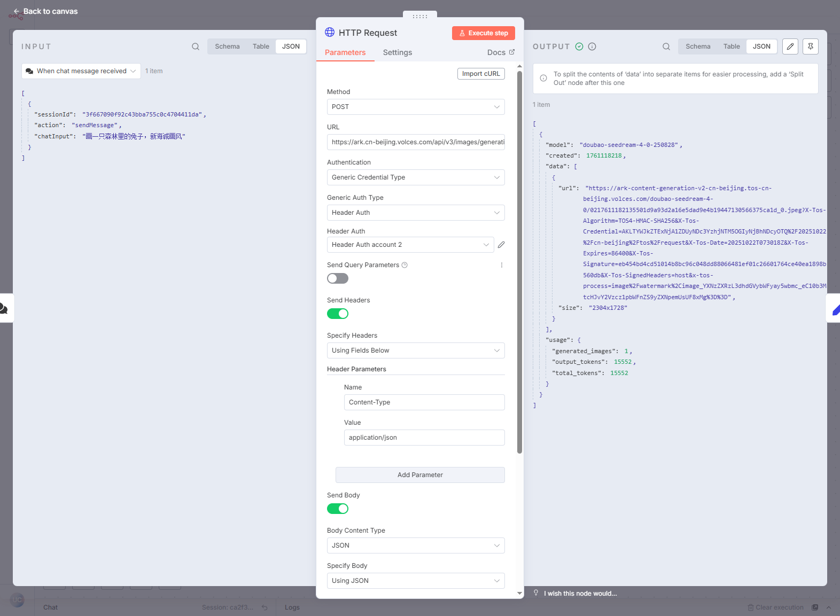Select Table view in OUTPUT panel
The width and height of the screenshot is (840, 616).
click(x=732, y=46)
